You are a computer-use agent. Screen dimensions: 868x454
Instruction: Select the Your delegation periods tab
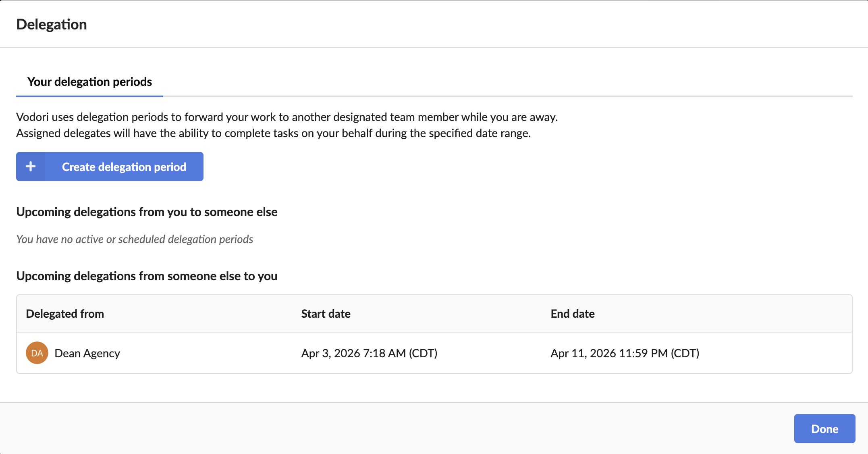89,82
